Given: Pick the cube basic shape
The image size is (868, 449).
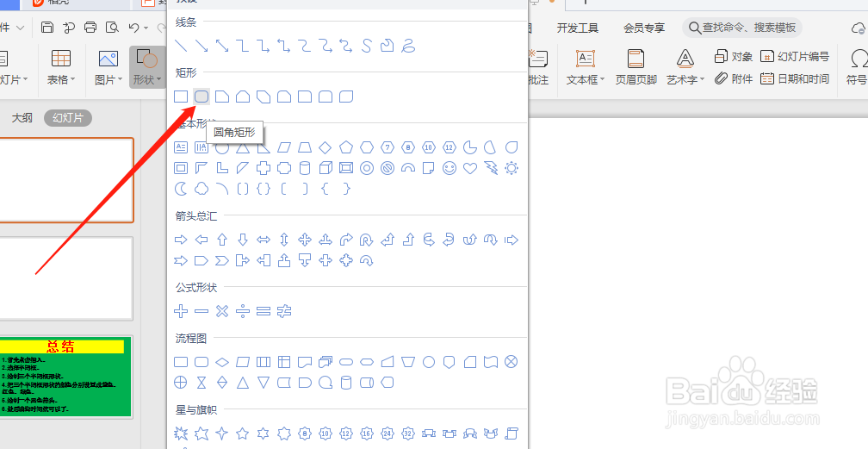Looking at the screenshot, I should tap(325, 168).
